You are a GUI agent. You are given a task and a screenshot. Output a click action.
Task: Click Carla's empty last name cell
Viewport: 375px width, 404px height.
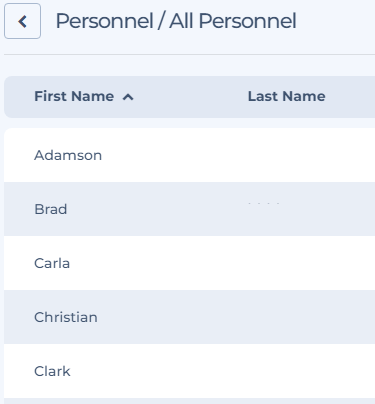[310, 263]
